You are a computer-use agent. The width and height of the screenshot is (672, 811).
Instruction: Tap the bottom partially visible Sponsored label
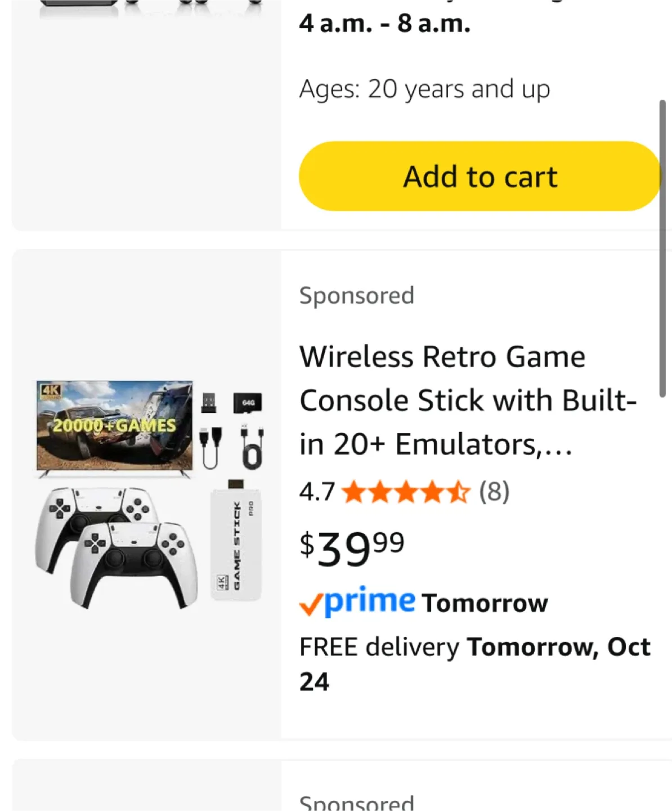[x=357, y=802]
